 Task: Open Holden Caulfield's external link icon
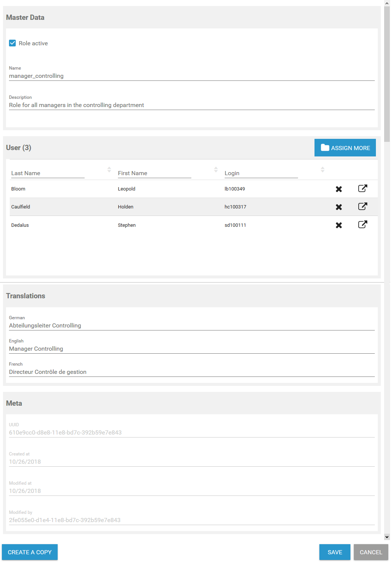pos(362,206)
